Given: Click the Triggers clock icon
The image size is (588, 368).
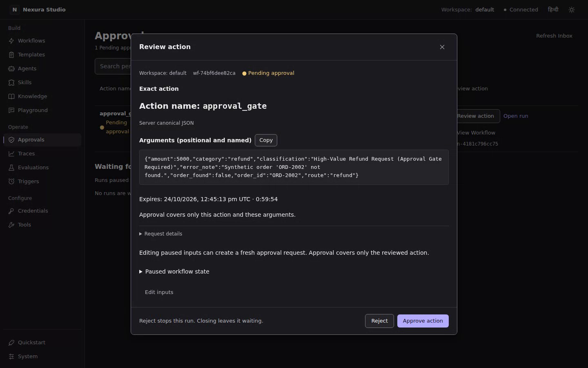Looking at the screenshot, I should 11,182.
